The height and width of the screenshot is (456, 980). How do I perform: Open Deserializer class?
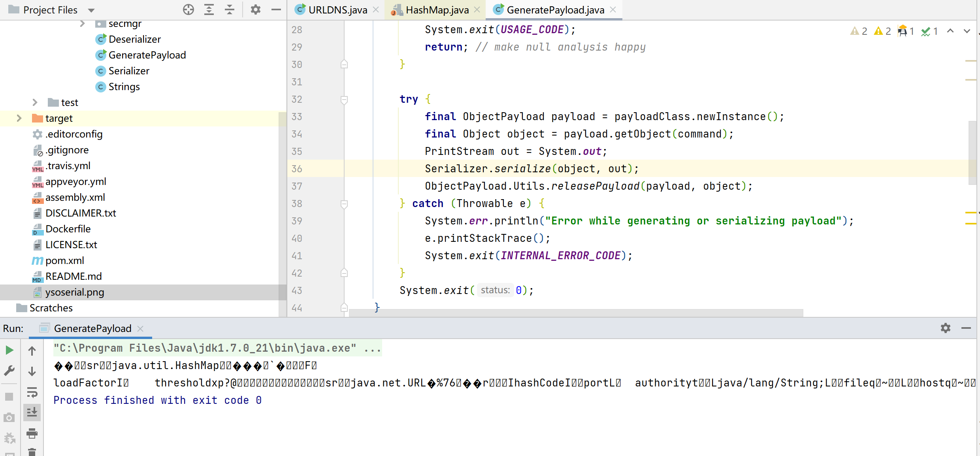[x=128, y=39]
